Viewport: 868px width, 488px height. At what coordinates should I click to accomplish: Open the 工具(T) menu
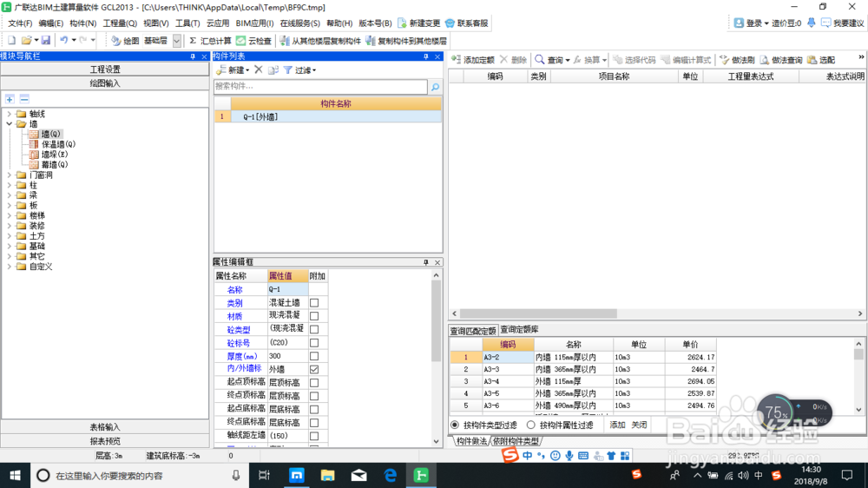pos(187,23)
